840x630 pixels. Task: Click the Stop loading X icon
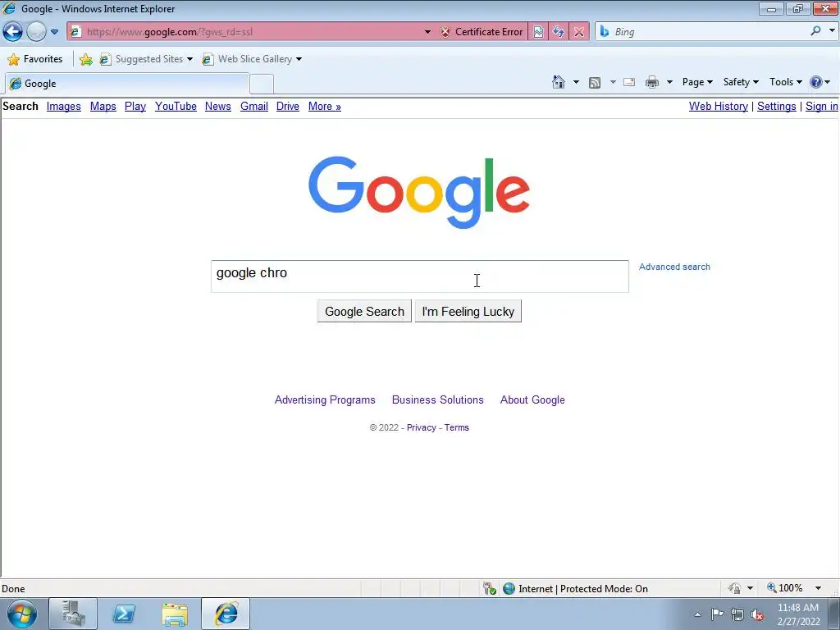(579, 32)
